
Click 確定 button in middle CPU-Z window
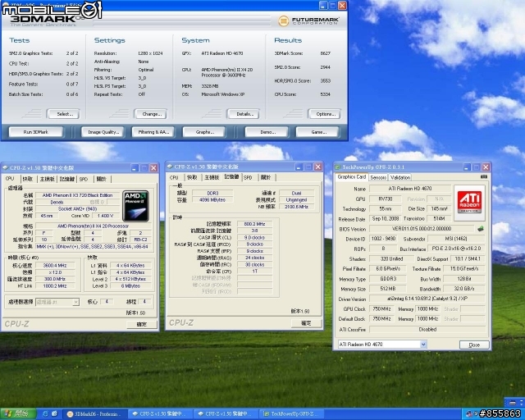point(306,323)
